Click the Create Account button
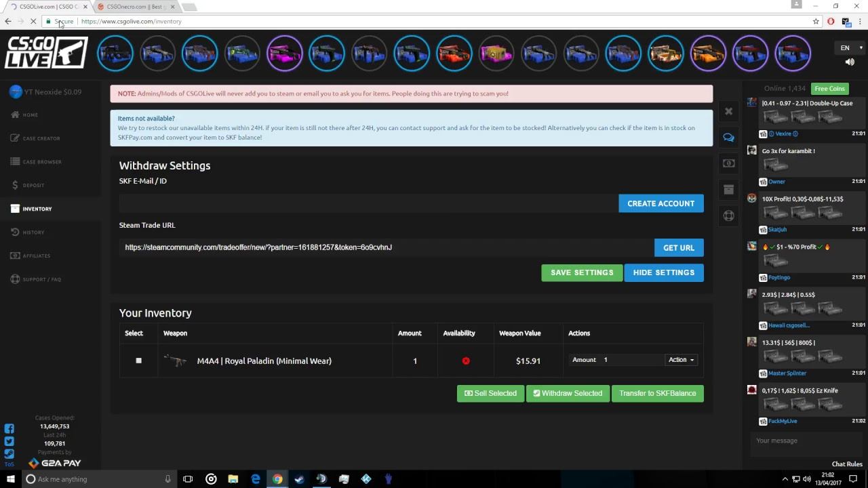The image size is (868, 488). (x=661, y=203)
